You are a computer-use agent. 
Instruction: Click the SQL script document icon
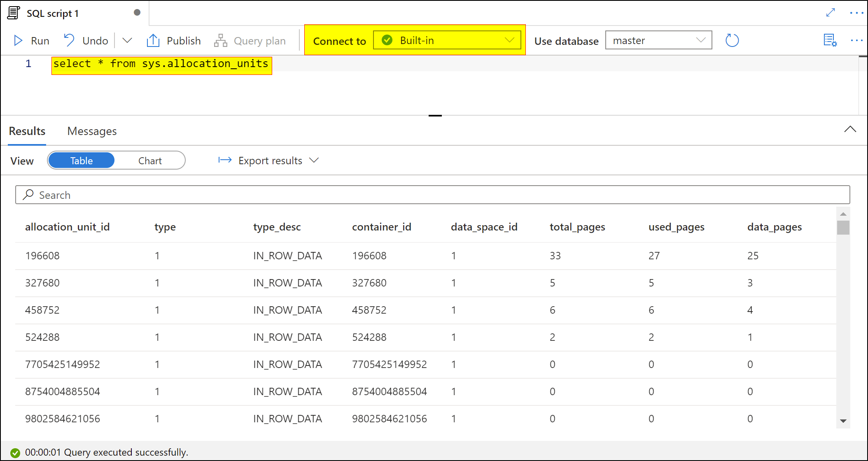point(13,13)
